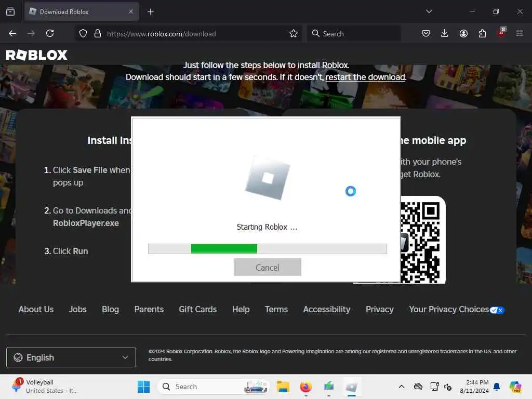Open the Jobs footer link
Screen dimensions: 532x399
pos(78,310)
